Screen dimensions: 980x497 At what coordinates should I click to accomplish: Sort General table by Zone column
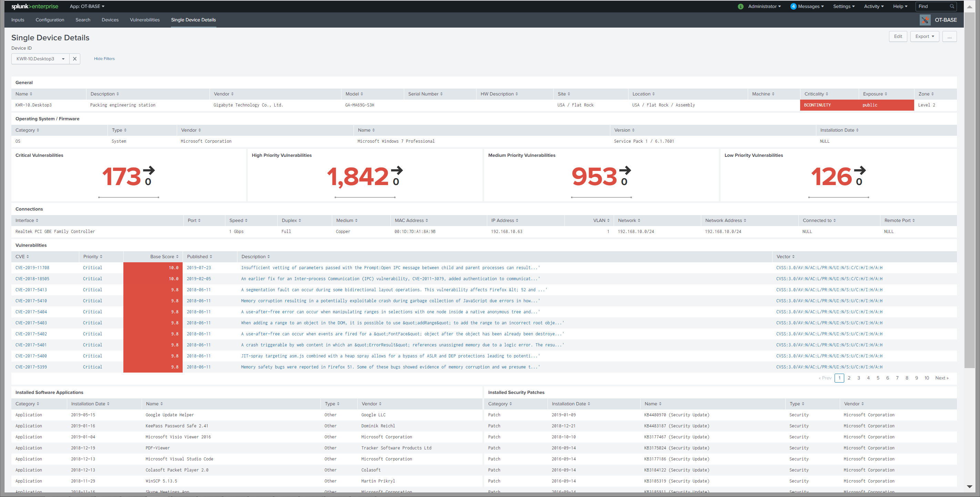926,94
